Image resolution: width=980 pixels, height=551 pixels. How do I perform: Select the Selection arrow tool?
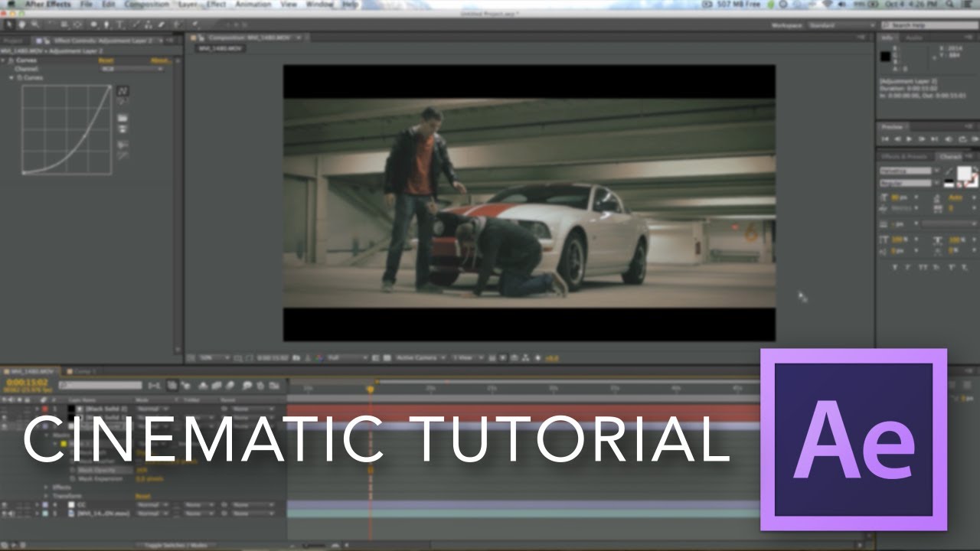point(10,25)
